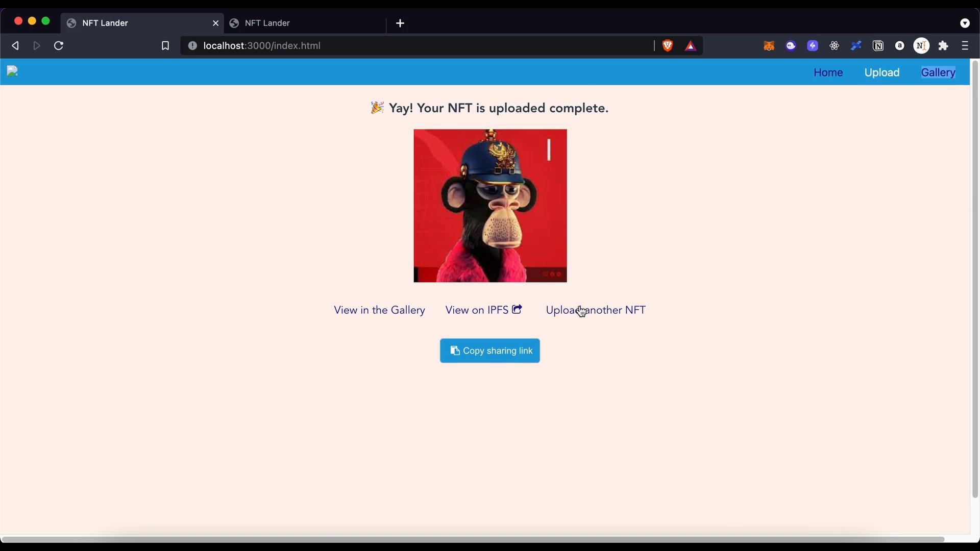
Task: Click the broken logo image in navbar
Action: tap(12, 71)
